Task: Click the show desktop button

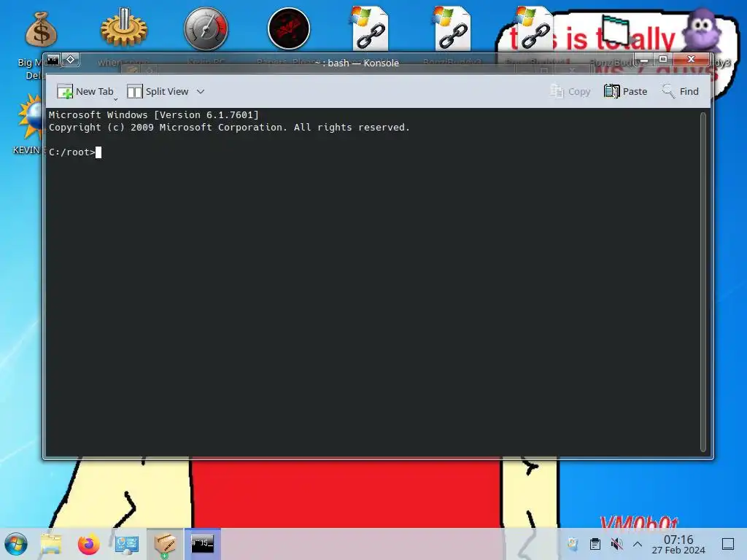Action: 728,544
